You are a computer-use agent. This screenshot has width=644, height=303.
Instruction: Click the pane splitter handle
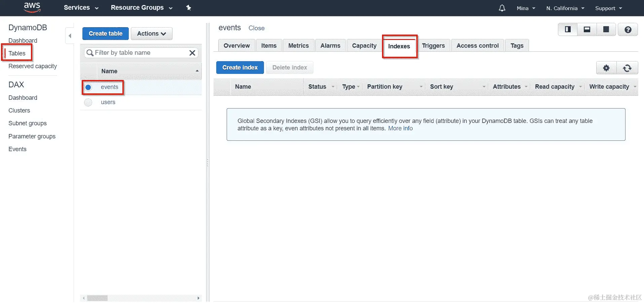coord(207,163)
